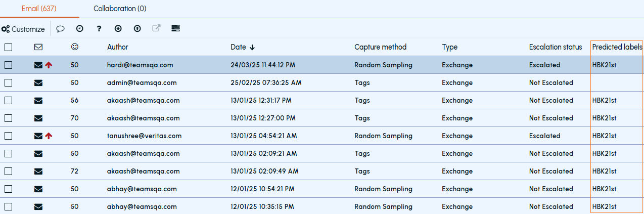The height and width of the screenshot is (214, 644).
Task: Toggle the select-all header checkbox
Action: (x=8, y=47)
